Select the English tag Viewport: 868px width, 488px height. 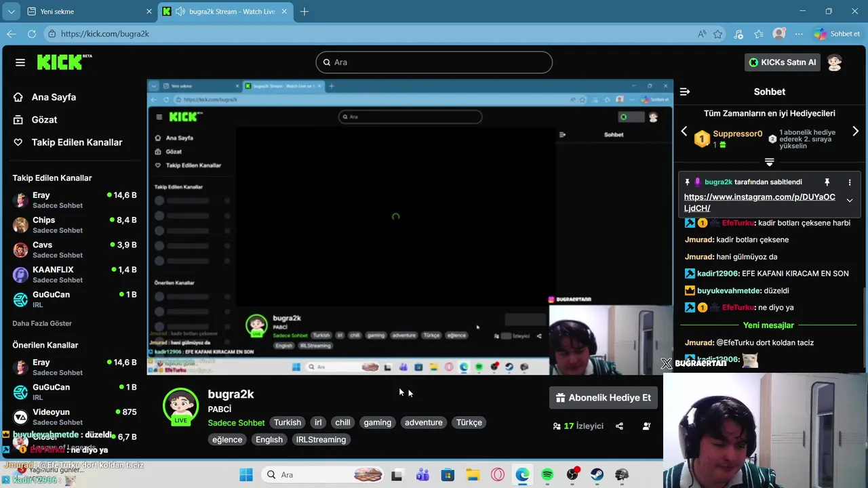click(269, 440)
